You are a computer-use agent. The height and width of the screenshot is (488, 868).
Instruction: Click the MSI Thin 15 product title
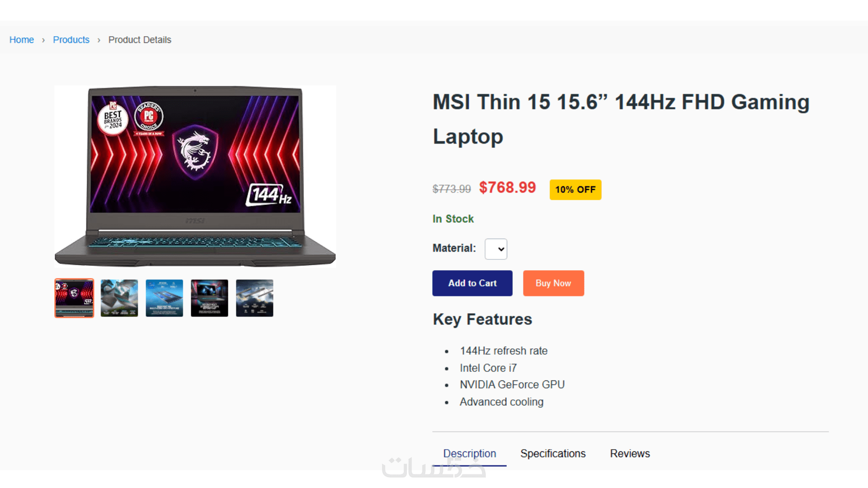pos(621,119)
